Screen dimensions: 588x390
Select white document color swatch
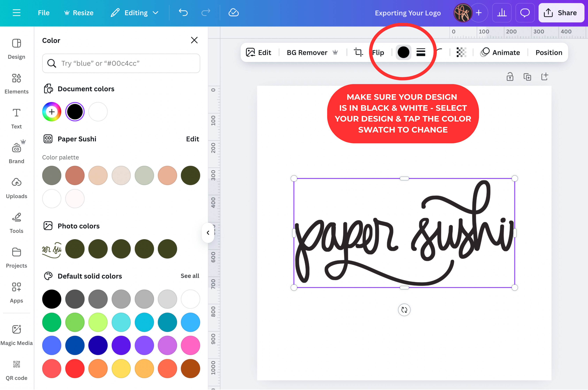click(x=98, y=112)
